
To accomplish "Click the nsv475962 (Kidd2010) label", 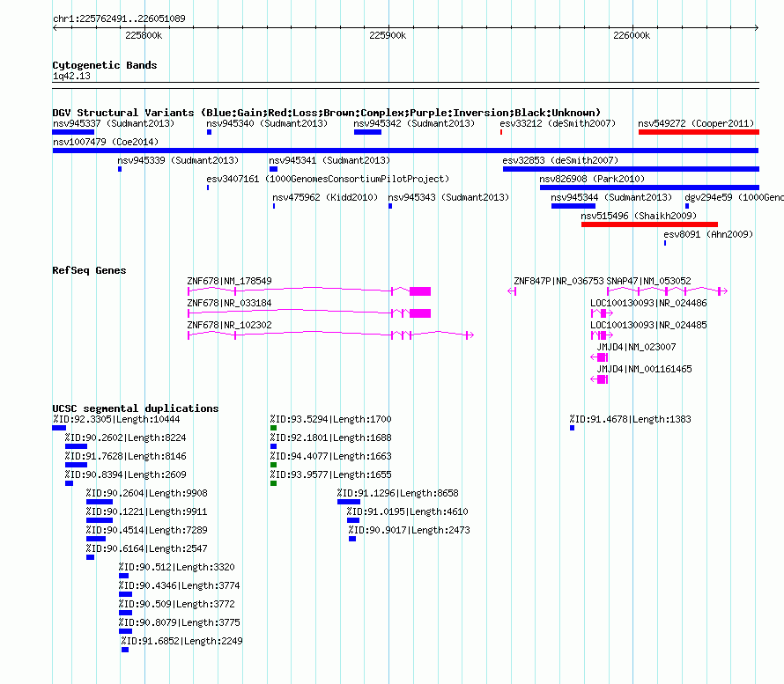I will coord(325,197).
